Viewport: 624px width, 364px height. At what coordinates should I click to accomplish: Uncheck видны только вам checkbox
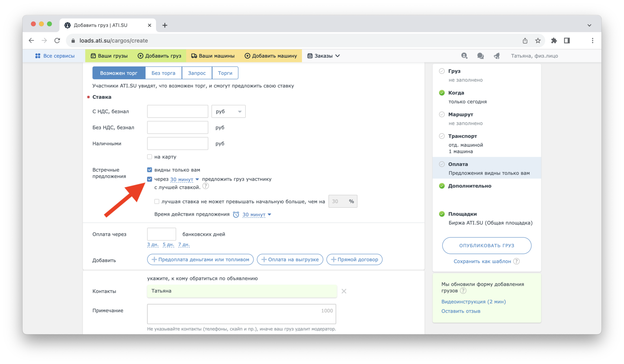150,170
